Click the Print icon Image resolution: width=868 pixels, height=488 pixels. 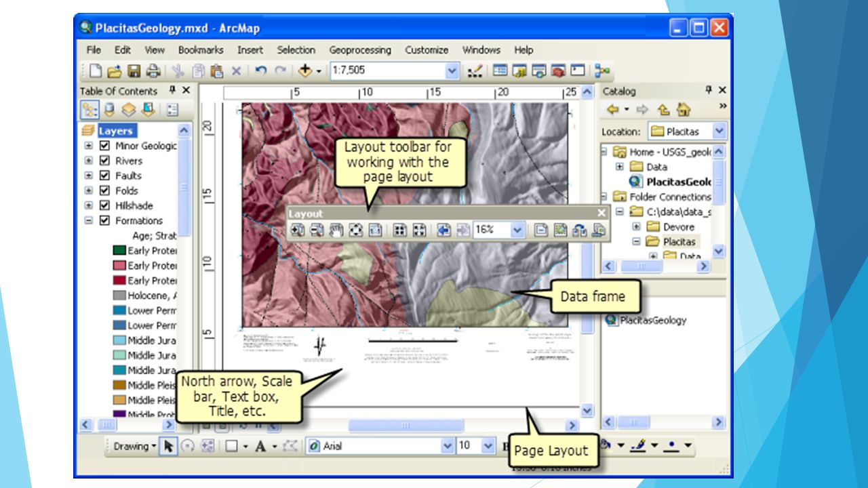(x=153, y=70)
